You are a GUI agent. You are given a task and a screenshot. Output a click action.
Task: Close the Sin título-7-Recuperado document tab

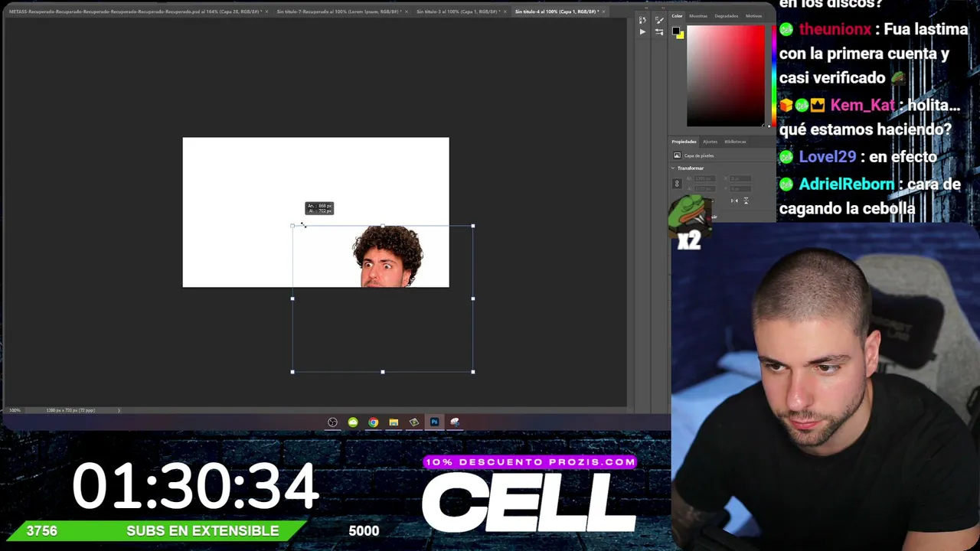tap(407, 11)
